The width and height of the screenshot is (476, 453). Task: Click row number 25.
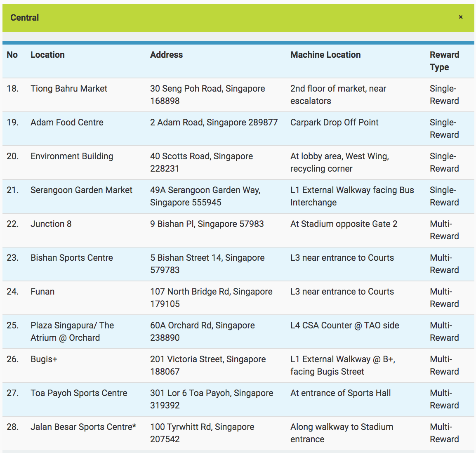12,325
